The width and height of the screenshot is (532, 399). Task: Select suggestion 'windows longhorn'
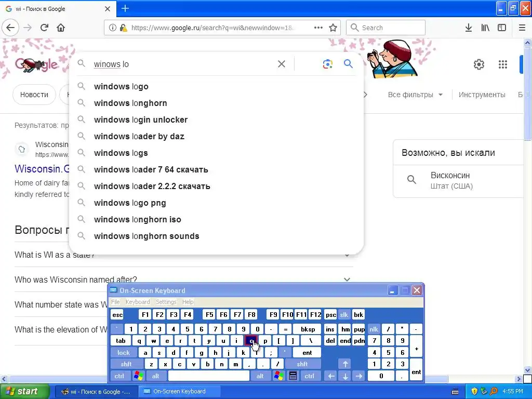(216, 103)
